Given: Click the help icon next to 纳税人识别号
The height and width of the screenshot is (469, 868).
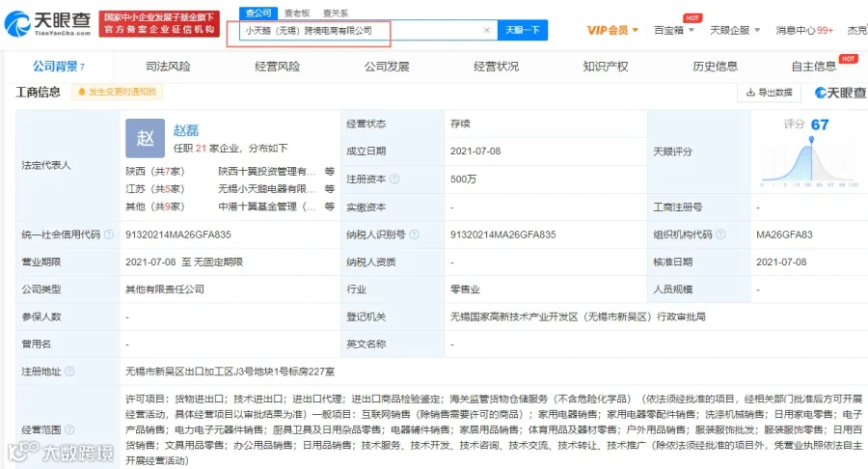Looking at the screenshot, I should [414, 234].
